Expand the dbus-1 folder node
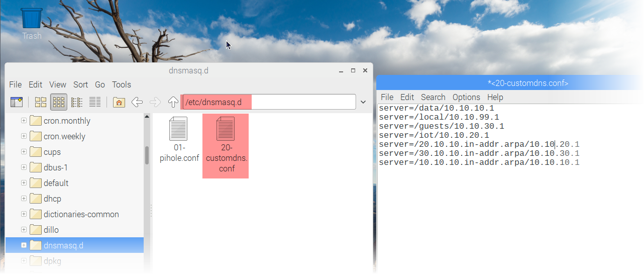The height and width of the screenshot is (274, 644). click(x=24, y=167)
